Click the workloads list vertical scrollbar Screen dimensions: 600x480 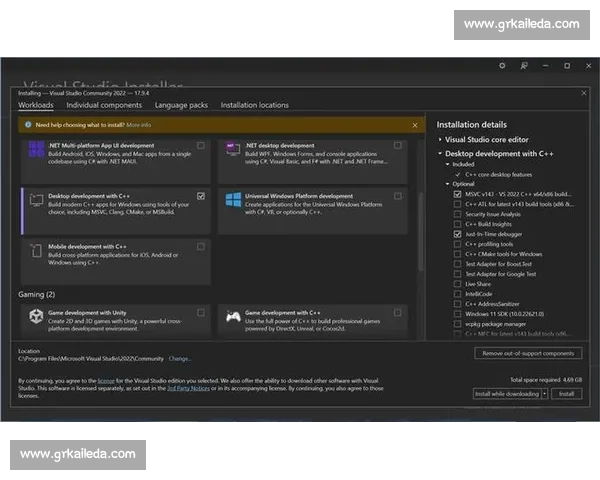tap(421, 231)
